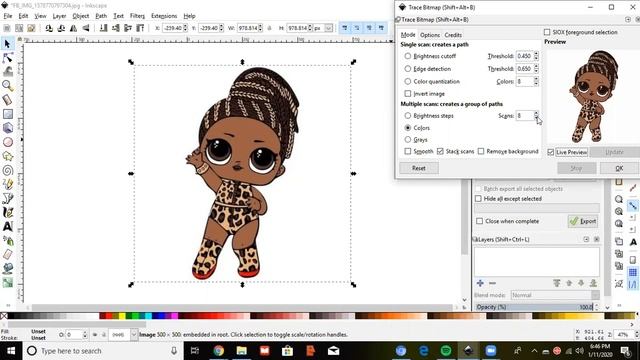Image resolution: width=640 pixels, height=360 pixels.
Task: Open the Extensions menu
Action: click(164, 16)
